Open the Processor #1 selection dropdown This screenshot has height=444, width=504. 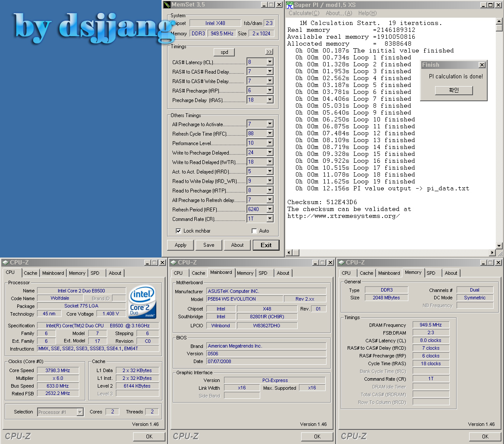tap(80, 412)
